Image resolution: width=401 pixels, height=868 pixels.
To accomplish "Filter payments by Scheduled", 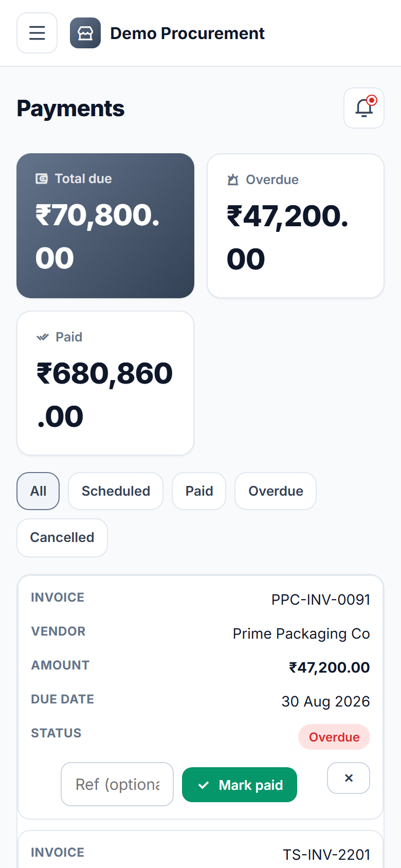I will [x=116, y=491].
